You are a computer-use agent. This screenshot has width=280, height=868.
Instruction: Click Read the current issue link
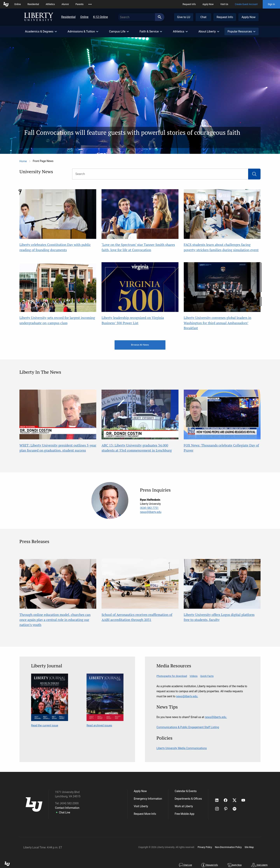pyautogui.click(x=45, y=725)
